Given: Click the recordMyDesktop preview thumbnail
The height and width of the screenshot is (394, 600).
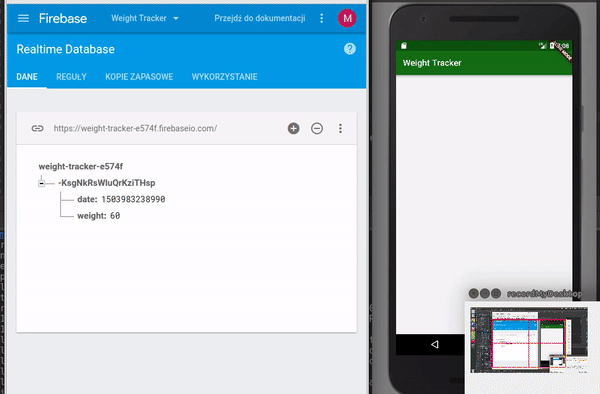Looking at the screenshot, I should [529, 340].
